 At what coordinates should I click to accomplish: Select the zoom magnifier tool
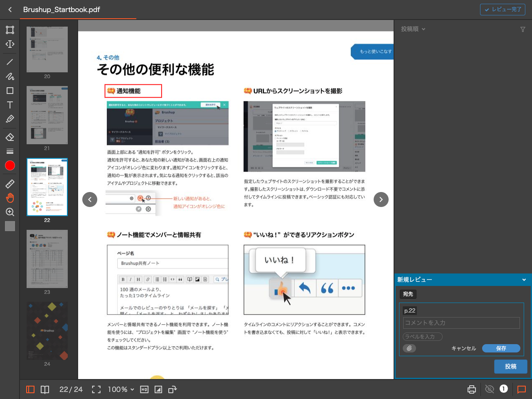click(10, 212)
